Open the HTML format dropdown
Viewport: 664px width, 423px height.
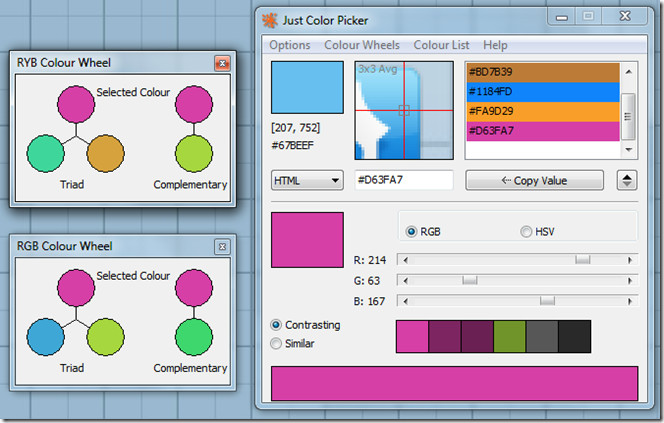pos(307,180)
